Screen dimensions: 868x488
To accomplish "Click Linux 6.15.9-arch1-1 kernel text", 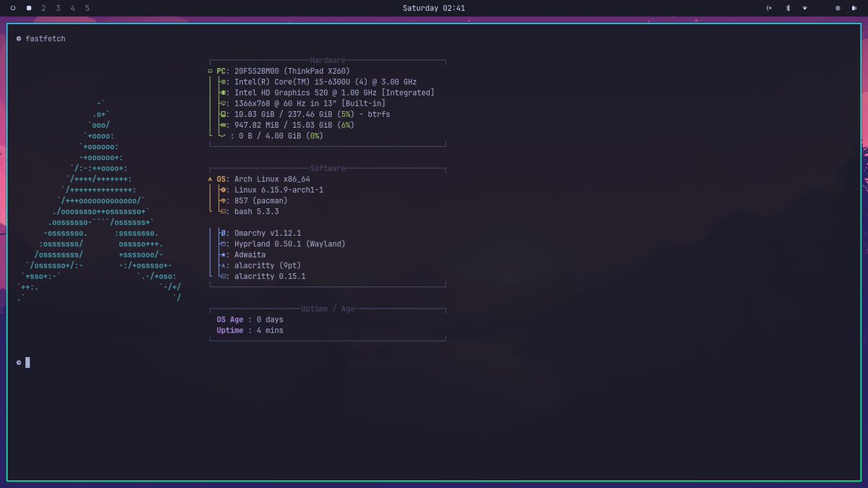I will (278, 190).
